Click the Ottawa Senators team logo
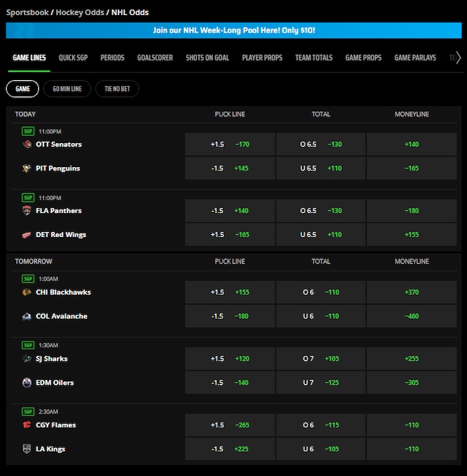The width and height of the screenshot is (467, 476). click(x=27, y=144)
